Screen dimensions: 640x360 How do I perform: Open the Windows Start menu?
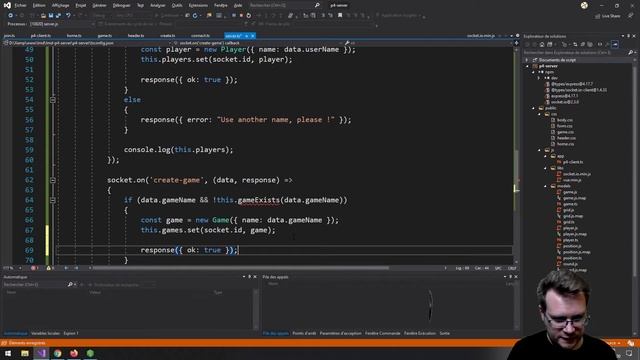pyautogui.click(x=8, y=353)
